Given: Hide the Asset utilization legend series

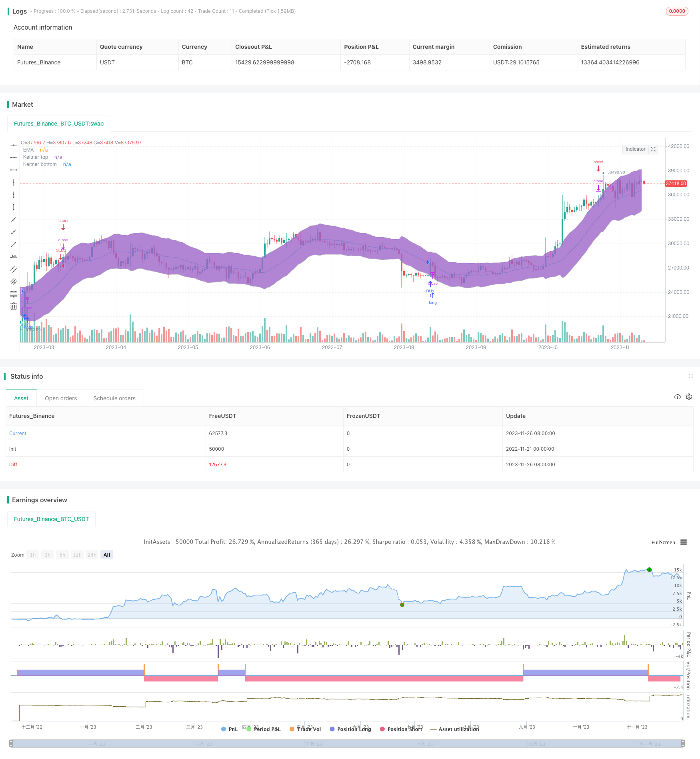Looking at the screenshot, I should click(455, 729).
